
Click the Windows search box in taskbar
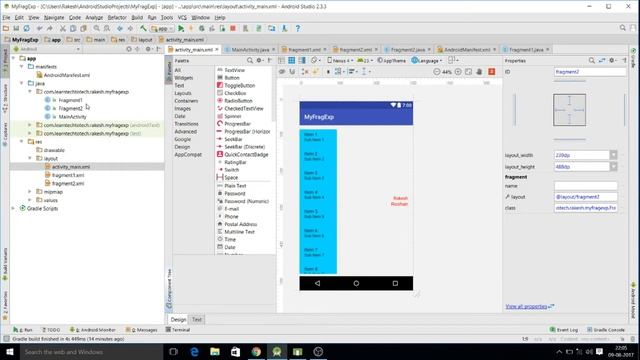tap(91, 351)
